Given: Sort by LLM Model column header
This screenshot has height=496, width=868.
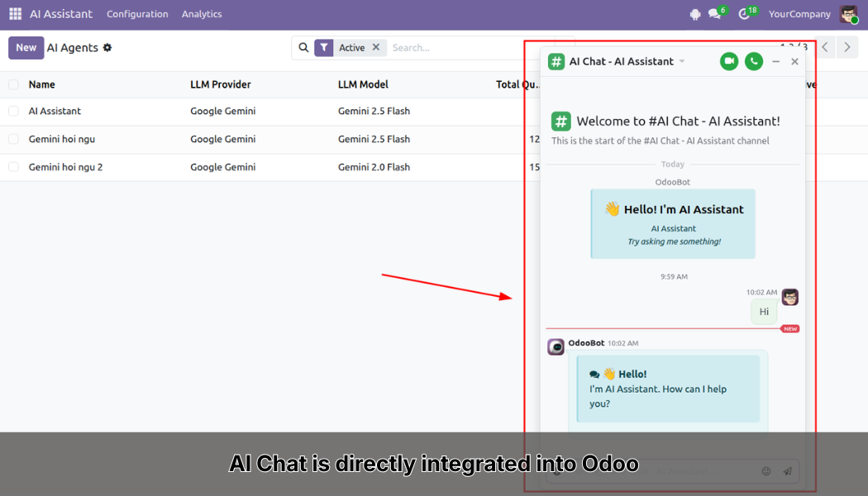Looking at the screenshot, I should (x=363, y=84).
